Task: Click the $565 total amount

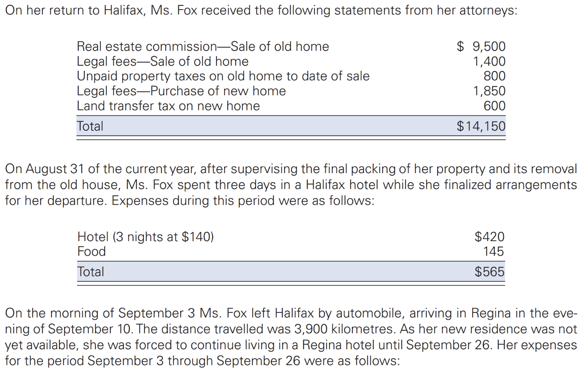Action: (x=489, y=272)
